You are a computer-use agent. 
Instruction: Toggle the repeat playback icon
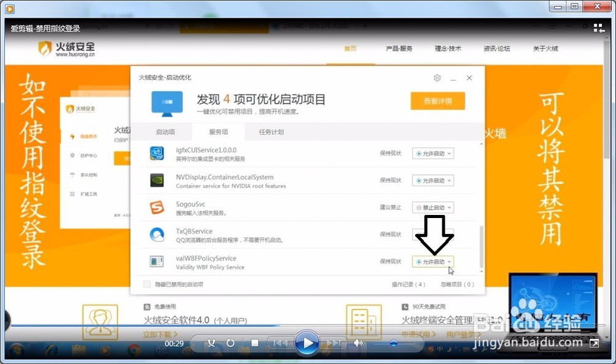(x=230, y=342)
